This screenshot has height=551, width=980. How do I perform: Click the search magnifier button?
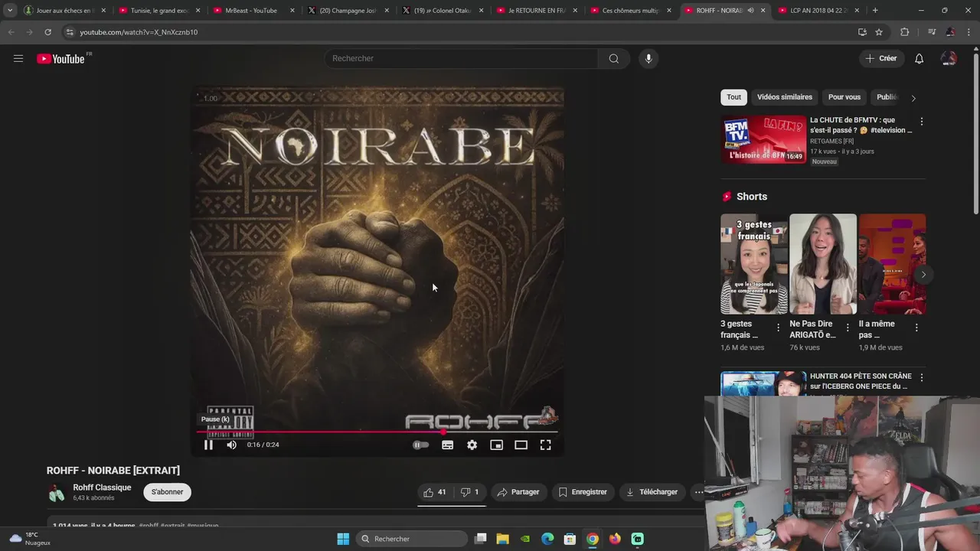point(613,58)
